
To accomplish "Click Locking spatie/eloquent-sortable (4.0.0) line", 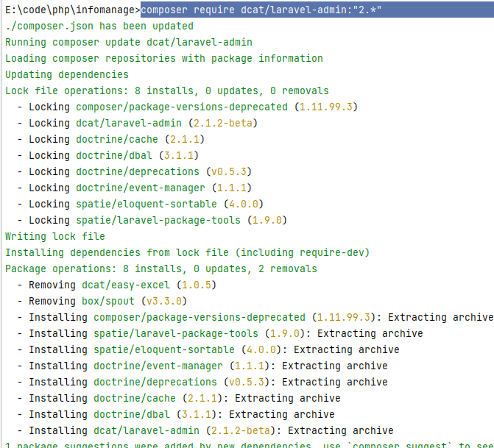I will click(x=140, y=204).
